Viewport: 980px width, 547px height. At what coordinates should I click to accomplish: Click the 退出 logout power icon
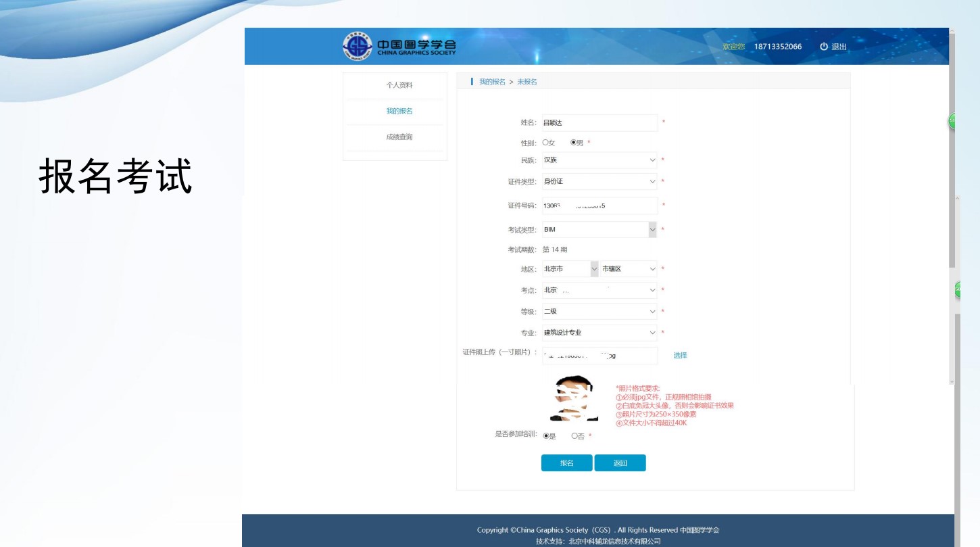[x=824, y=47]
